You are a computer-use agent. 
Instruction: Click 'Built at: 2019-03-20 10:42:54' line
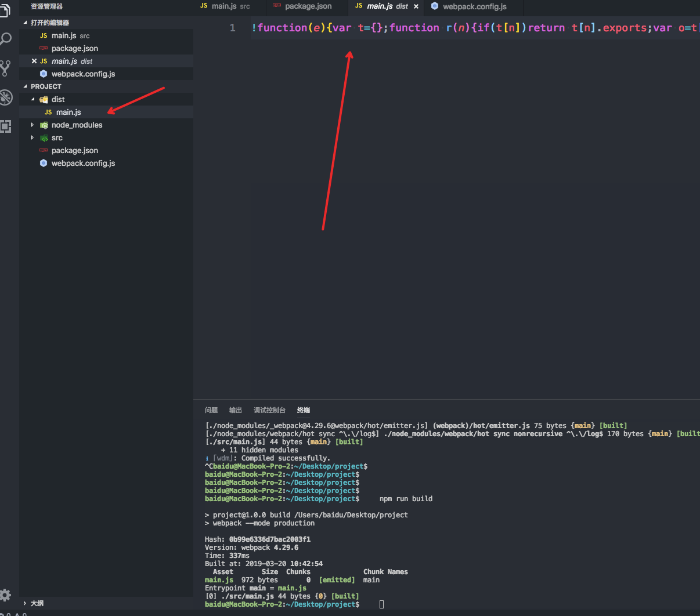tap(264, 564)
